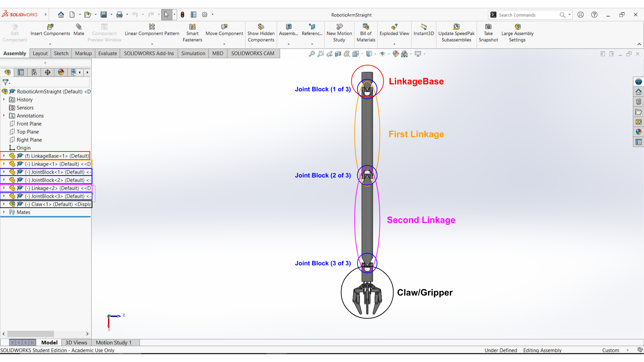
Task: Click the Zoom to Fit icon
Action: click(312, 54)
